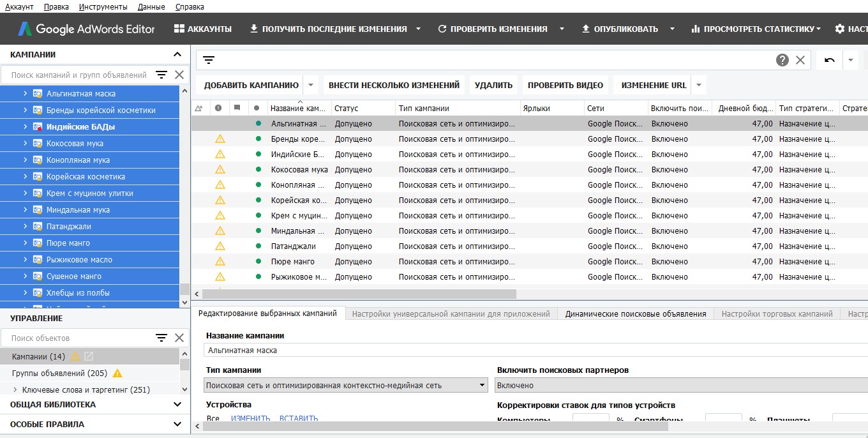Expand Хлебцы из полбы tree node
This screenshot has height=438, width=868.
[26, 292]
